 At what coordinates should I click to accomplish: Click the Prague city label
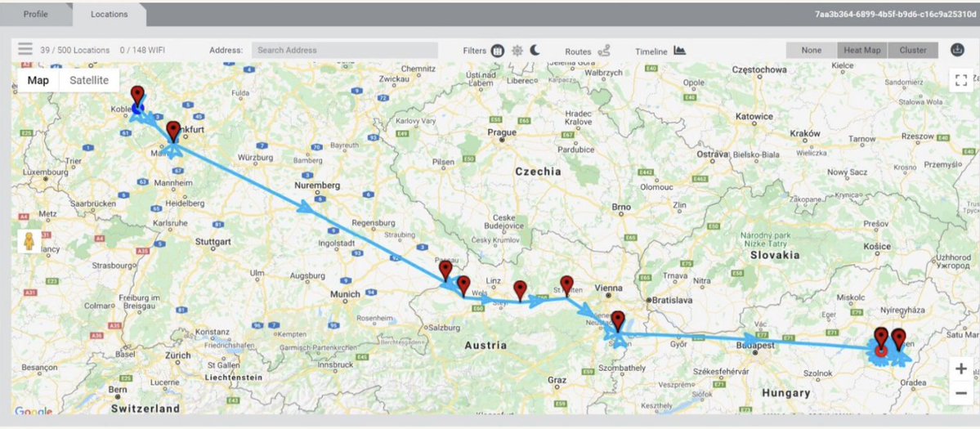click(502, 132)
